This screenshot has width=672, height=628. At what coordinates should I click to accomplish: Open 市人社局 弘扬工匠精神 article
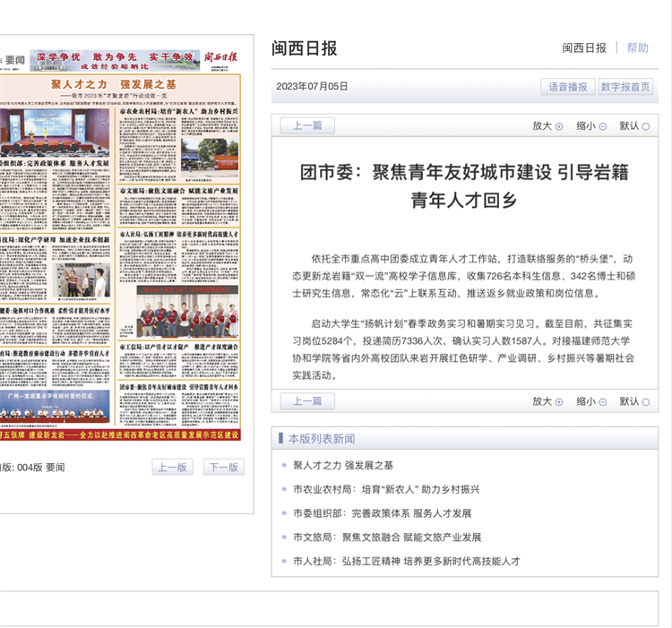[x=406, y=561]
